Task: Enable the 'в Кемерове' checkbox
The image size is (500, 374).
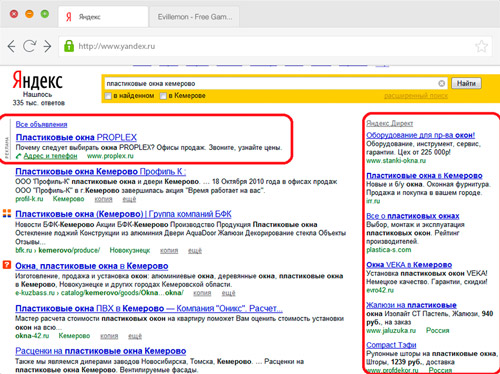Action: pyautogui.click(x=163, y=96)
